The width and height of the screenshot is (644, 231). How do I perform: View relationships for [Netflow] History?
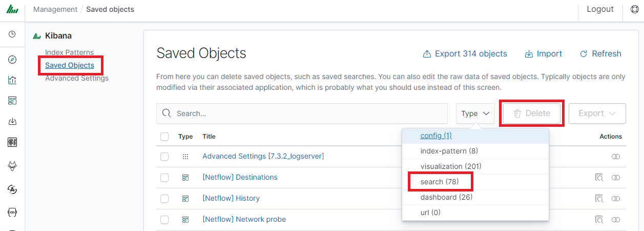[616, 198]
